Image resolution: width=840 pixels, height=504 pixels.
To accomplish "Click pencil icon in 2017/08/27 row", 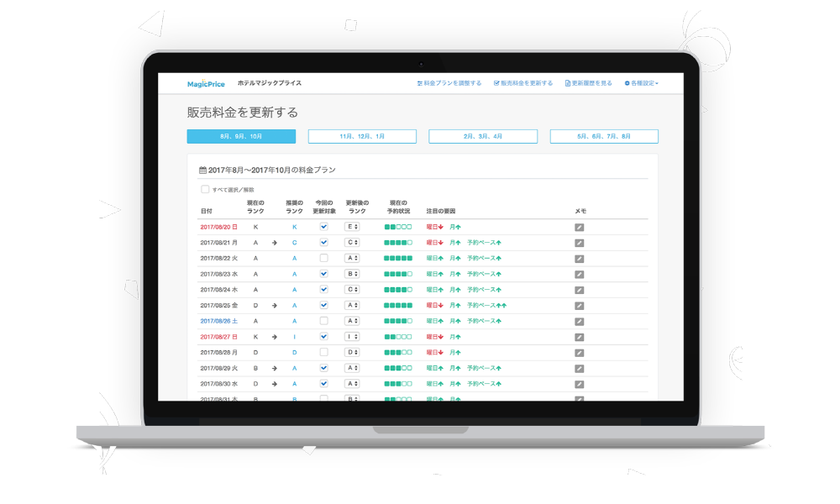I will pyautogui.click(x=579, y=337).
